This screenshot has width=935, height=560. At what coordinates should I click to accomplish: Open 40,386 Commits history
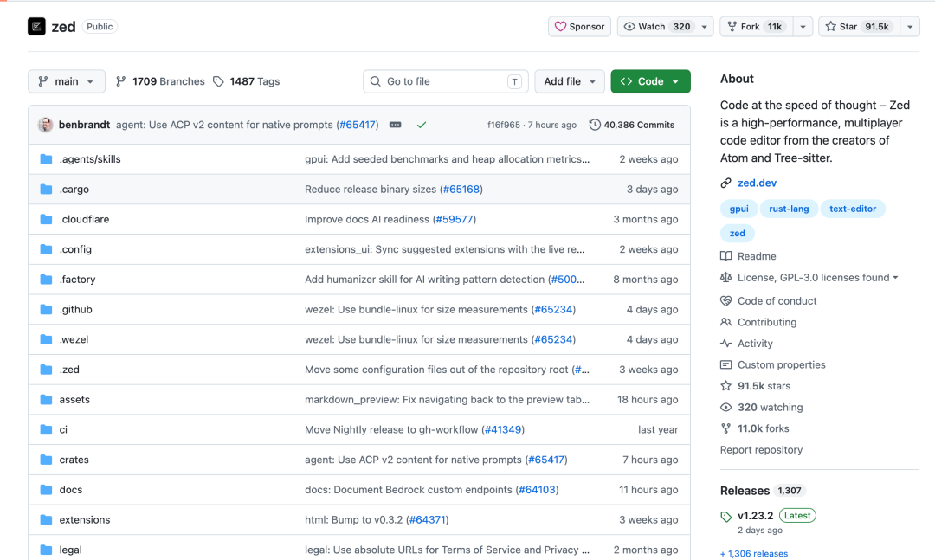pos(632,125)
